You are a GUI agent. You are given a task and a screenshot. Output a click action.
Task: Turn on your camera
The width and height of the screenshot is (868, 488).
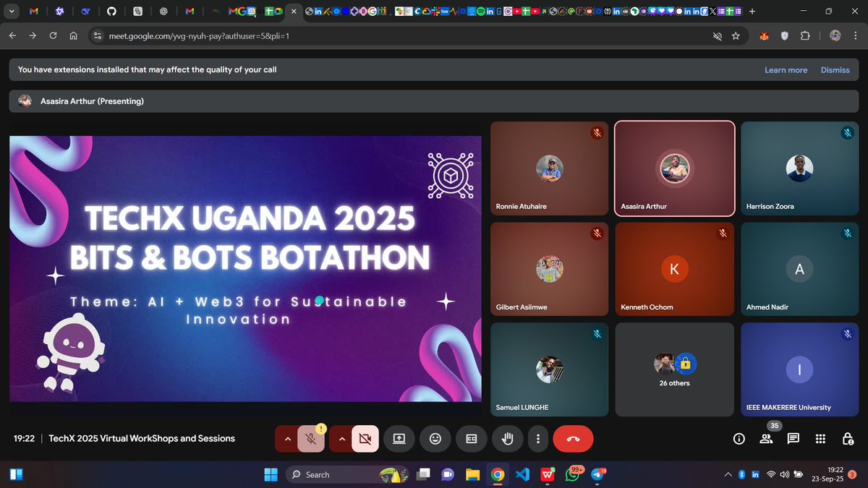click(365, 438)
